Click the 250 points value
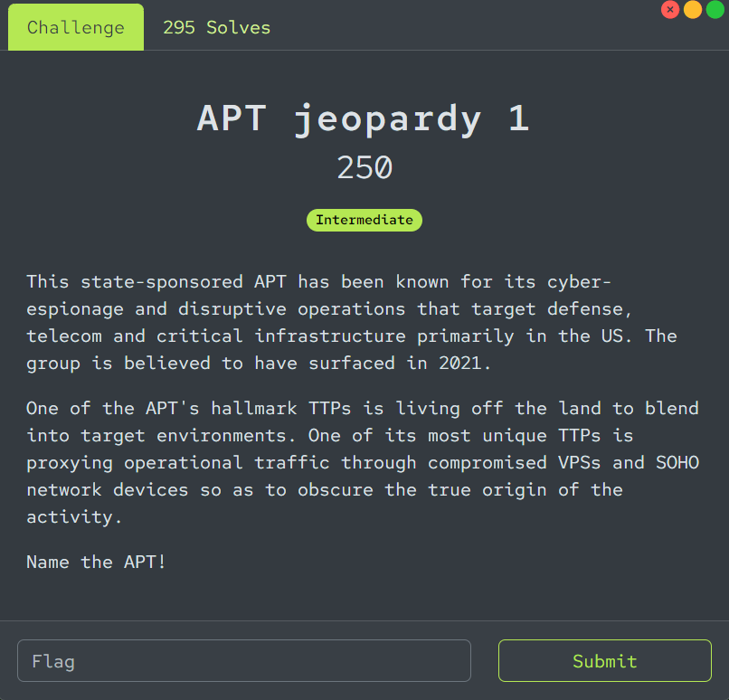The height and width of the screenshot is (700, 729). point(364,168)
